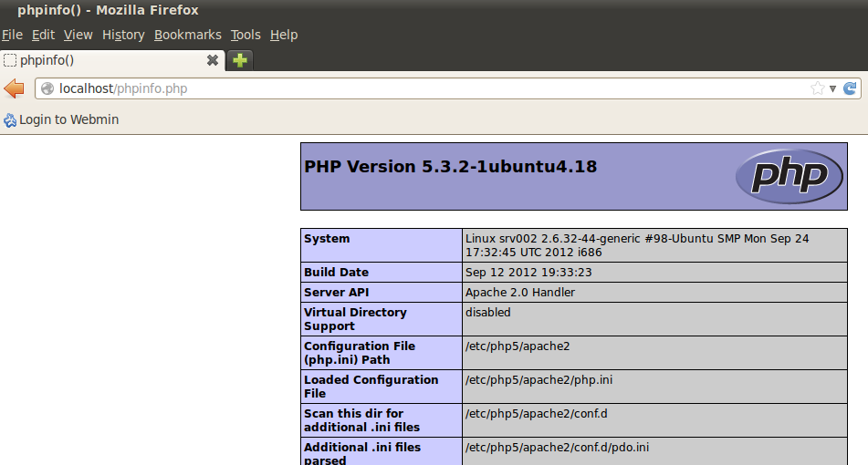Click the Configuration File (php.ini) Path label
Image resolution: width=868 pixels, height=465 pixels.
coord(360,353)
